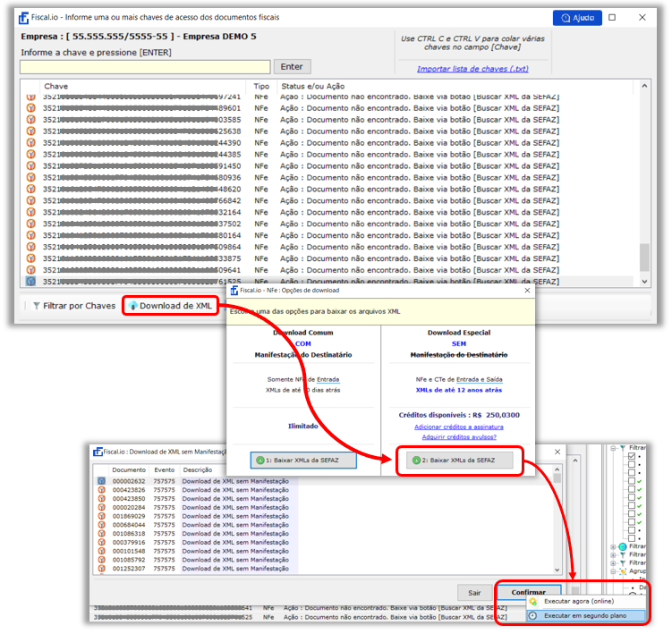Click status icon of key ending 09641
Viewport: 672px width, 634px height.
(30, 270)
